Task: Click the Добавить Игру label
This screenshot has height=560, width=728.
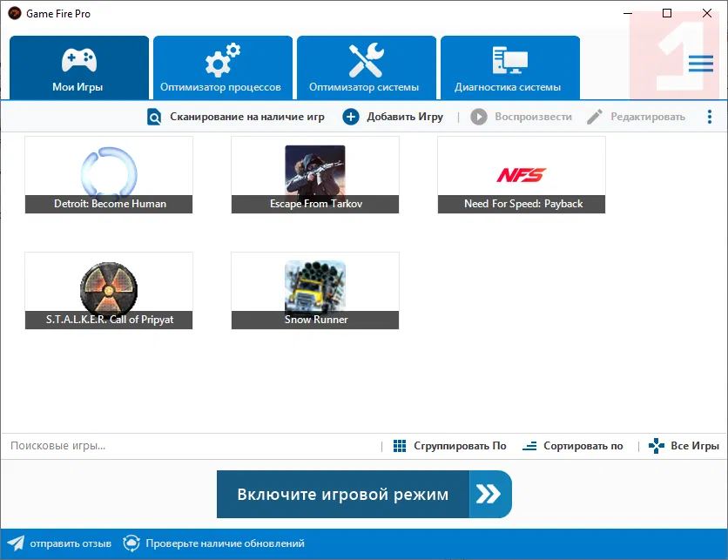Action: pyautogui.click(x=405, y=117)
